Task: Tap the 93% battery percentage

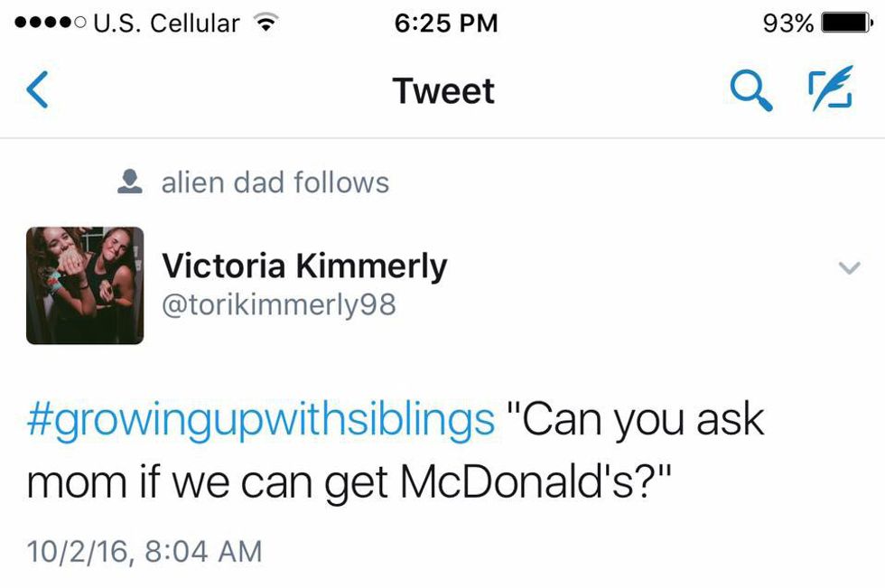Action: [787, 23]
